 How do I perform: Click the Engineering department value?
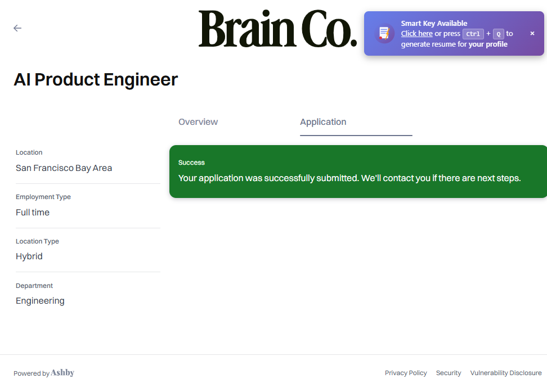point(40,301)
